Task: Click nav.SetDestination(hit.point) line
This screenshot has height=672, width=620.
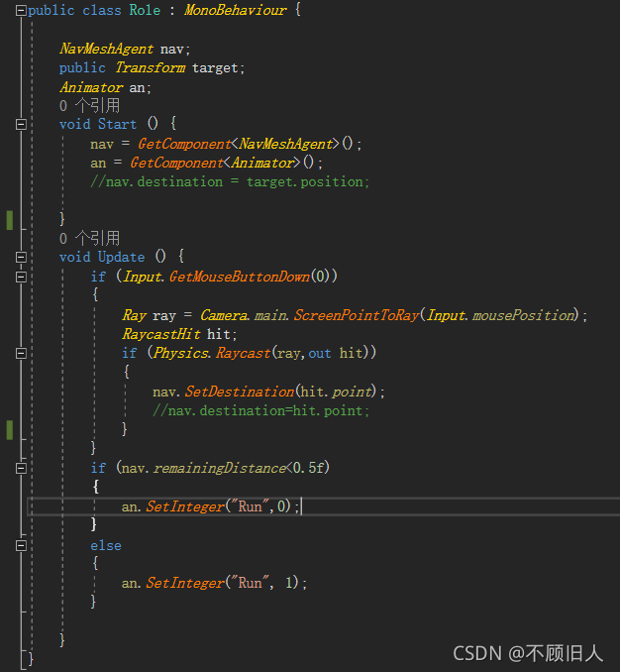Action: click(x=268, y=392)
